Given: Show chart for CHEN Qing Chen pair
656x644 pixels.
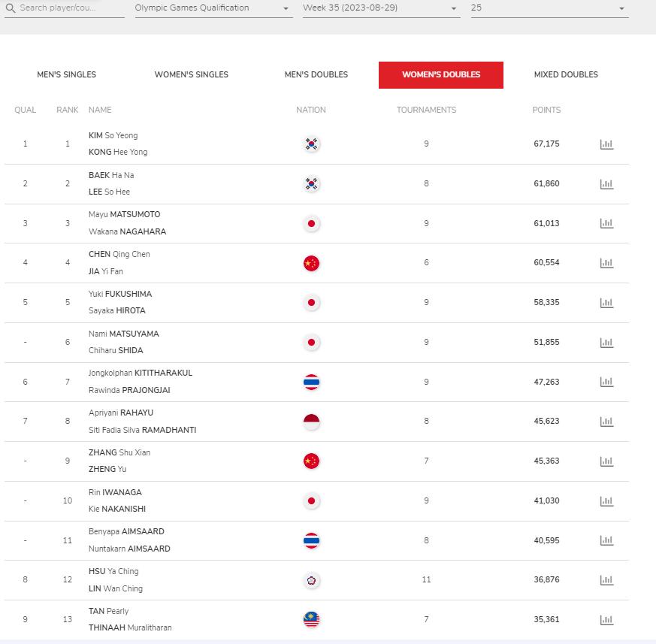Looking at the screenshot, I should click(x=606, y=263).
